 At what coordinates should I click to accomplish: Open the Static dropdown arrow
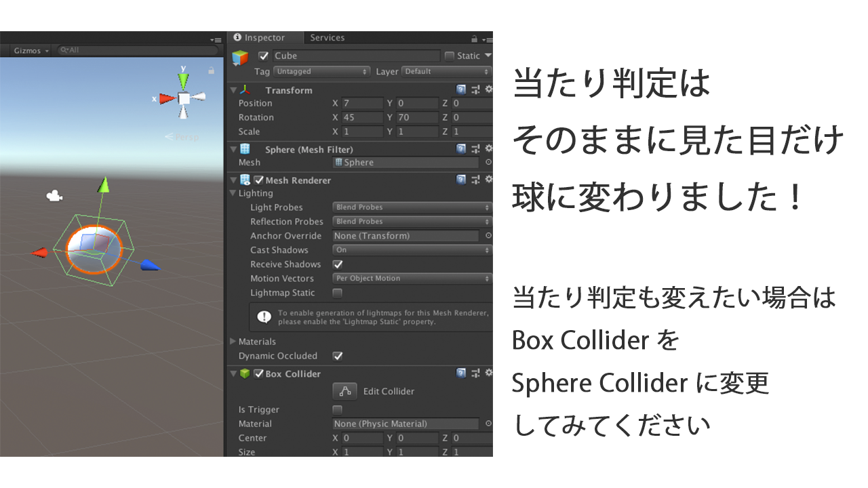(x=488, y=56)
